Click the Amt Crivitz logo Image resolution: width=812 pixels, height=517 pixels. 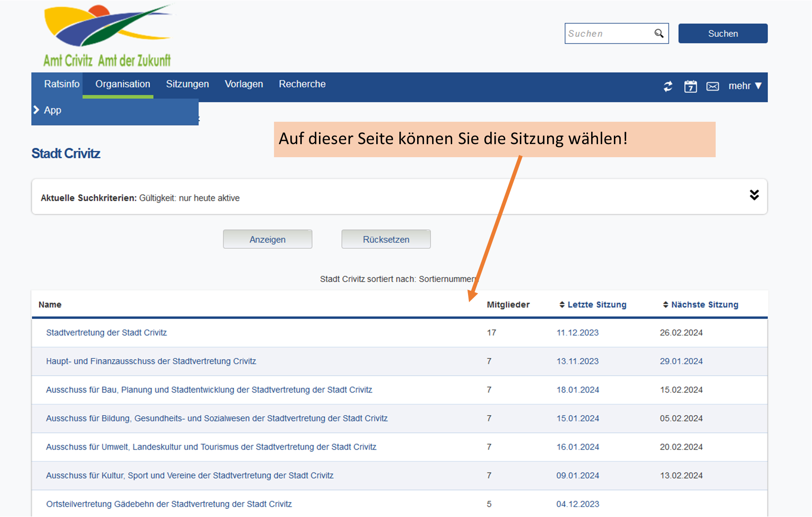107,36
